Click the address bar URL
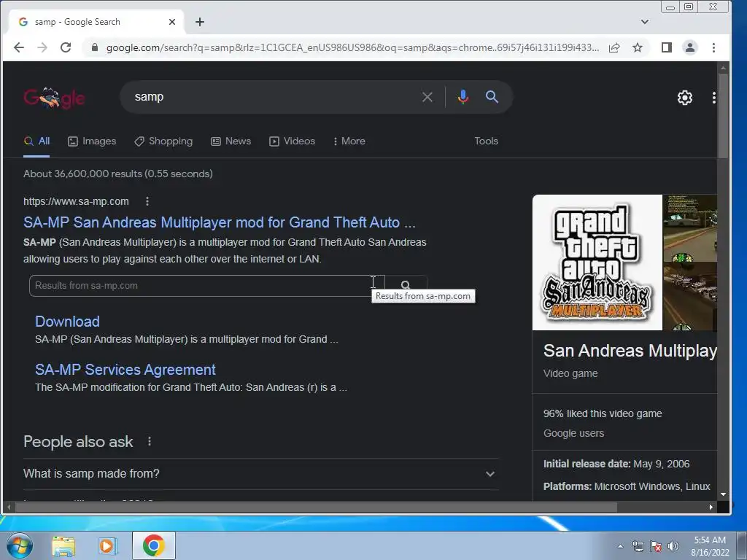 click(352, 47)
